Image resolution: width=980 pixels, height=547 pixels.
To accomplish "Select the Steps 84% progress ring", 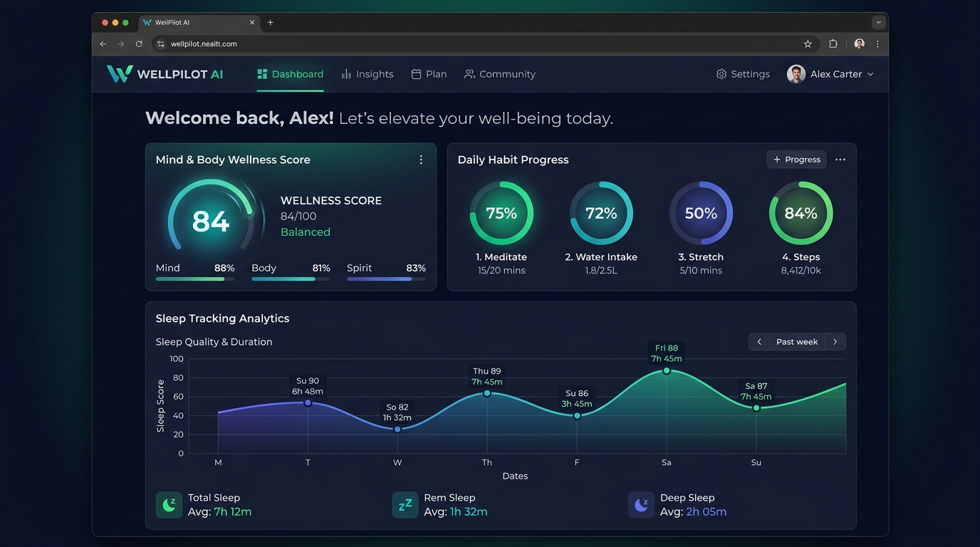I will tap(801, 213).
